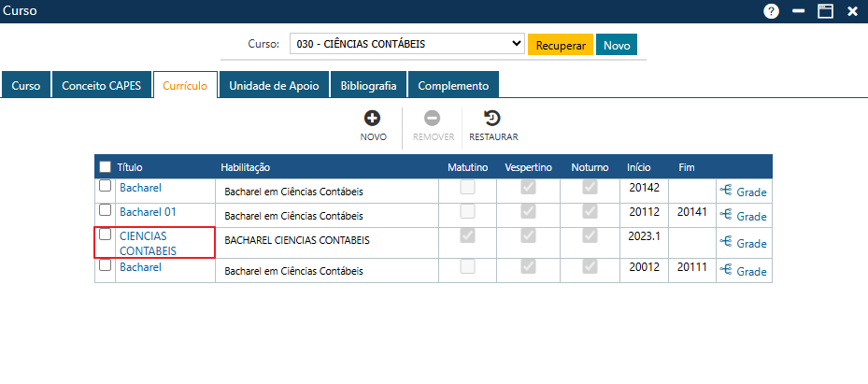Image resolution: width=868 pixels, height=384 pixels.
Task: Toggle Noturno checkbox in Bacharel 20012 row
Action: 590,266
